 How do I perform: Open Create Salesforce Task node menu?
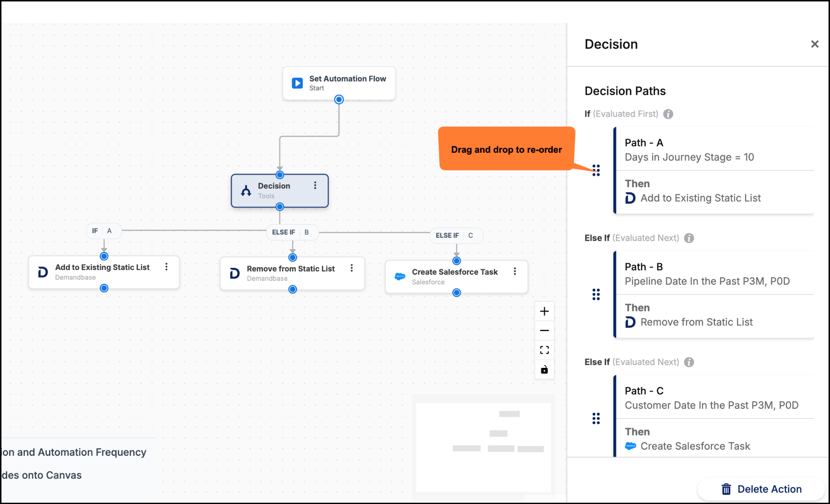[x=515, y=271]
